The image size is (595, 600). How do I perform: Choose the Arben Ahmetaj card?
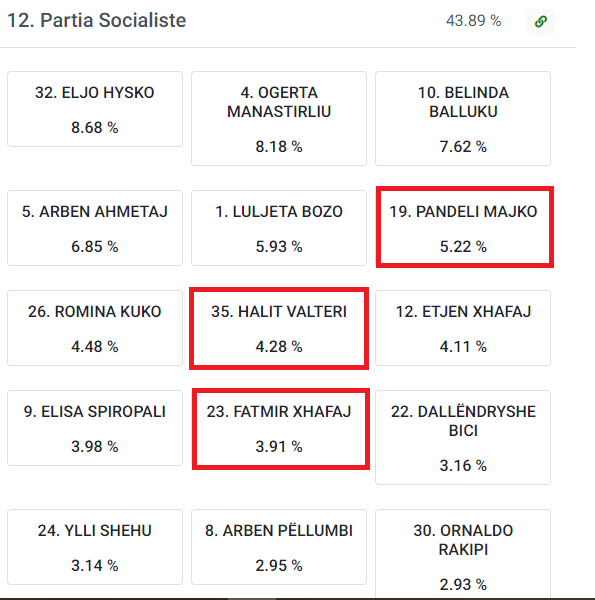pyautogui.click(x=95, y=228)
